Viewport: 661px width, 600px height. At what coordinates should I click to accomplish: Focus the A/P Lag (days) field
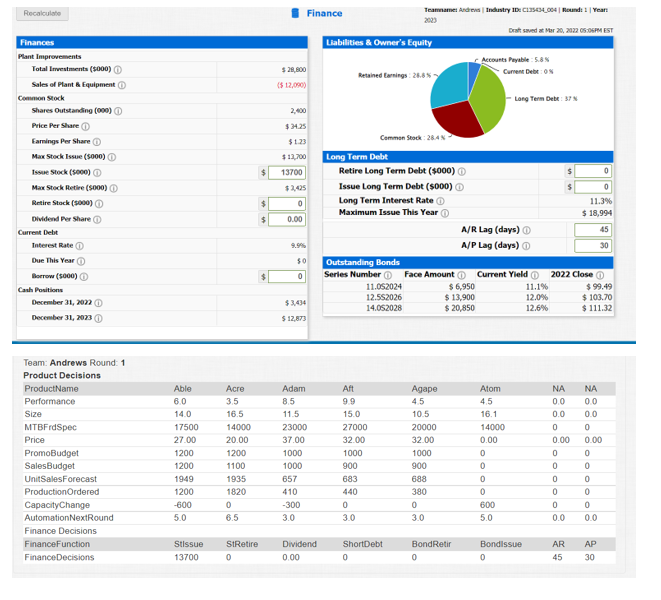point(593,245)
